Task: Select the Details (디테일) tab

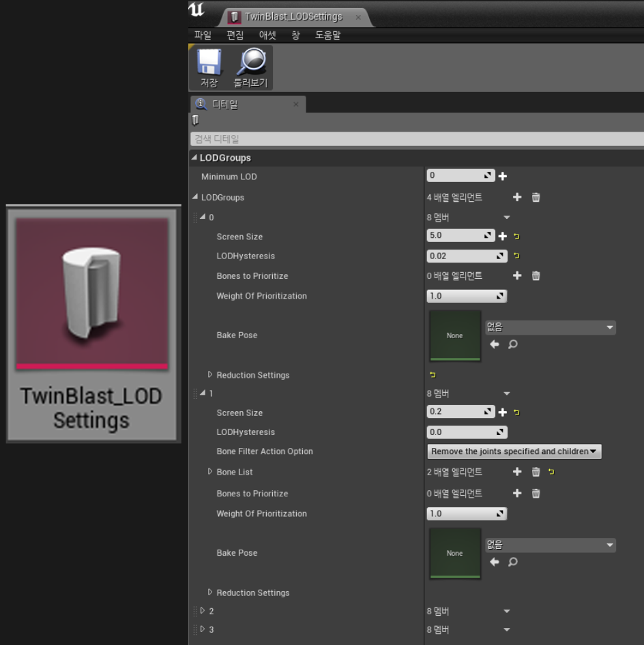Action: [x=248, y=104]
